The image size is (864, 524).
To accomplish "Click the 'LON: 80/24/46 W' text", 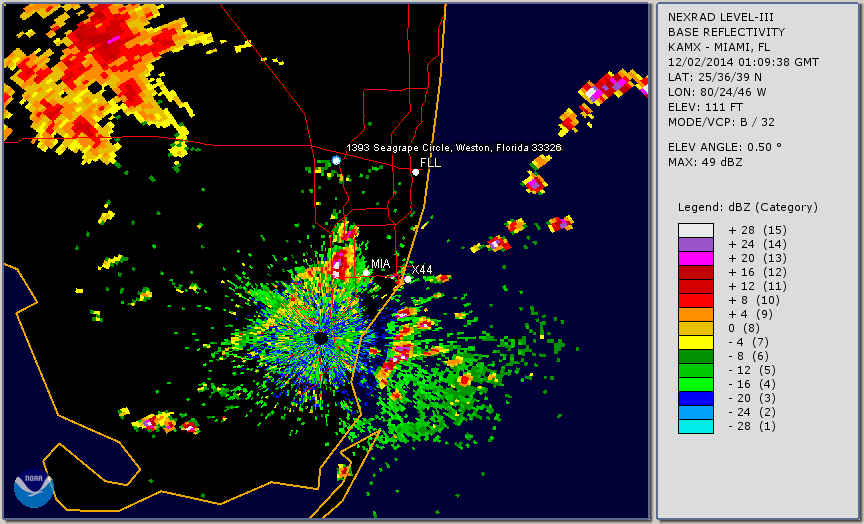I will [x=717, y=92].
